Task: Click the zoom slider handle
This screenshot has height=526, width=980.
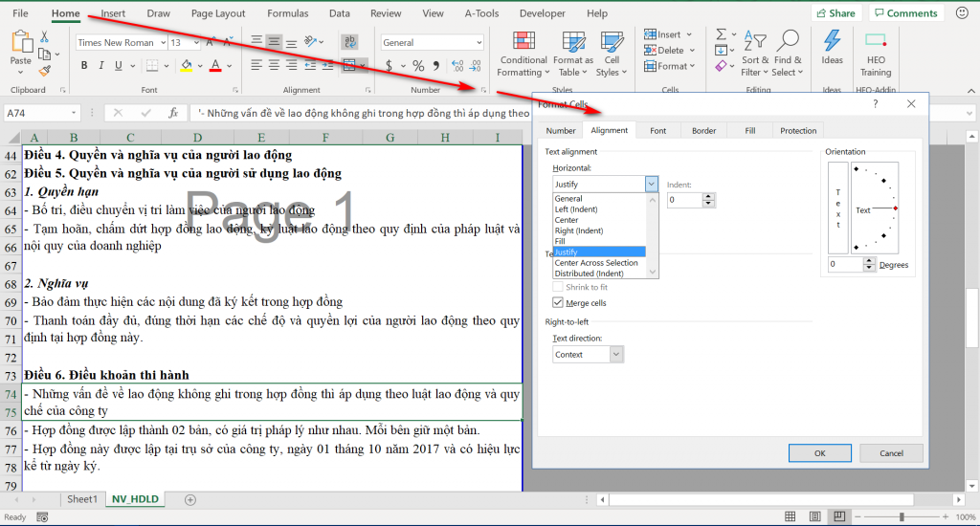Action: (x=902, y=516)
